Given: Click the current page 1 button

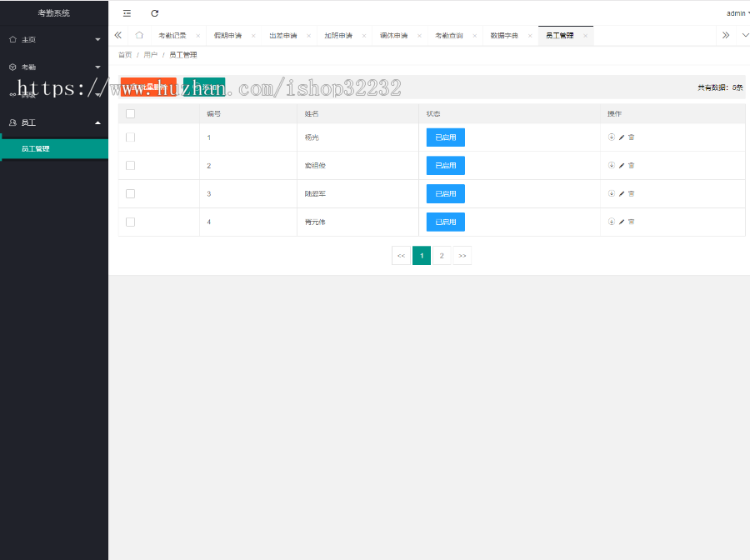Looking at the screenshot, I should pos(422,255).
